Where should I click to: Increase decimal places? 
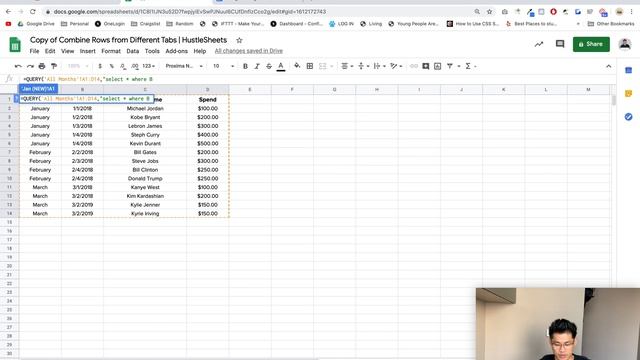[135, 66]
